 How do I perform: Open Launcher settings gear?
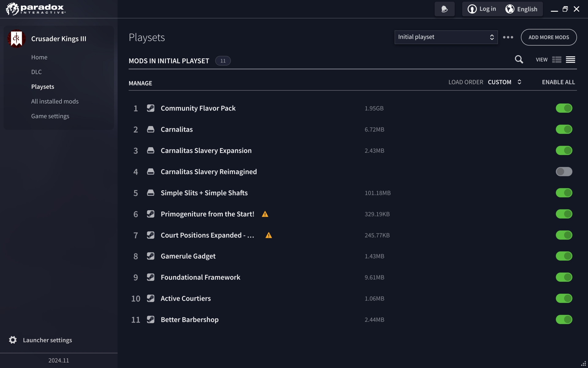coord(13,340)
